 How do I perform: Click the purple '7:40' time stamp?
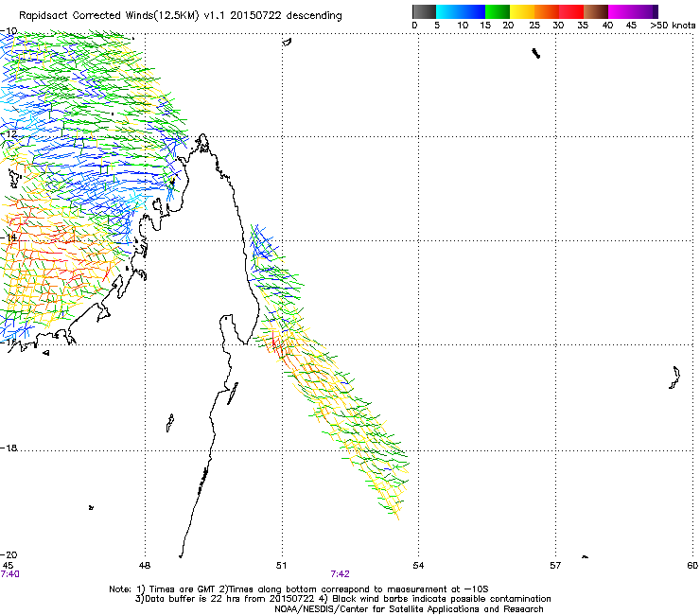9,574
